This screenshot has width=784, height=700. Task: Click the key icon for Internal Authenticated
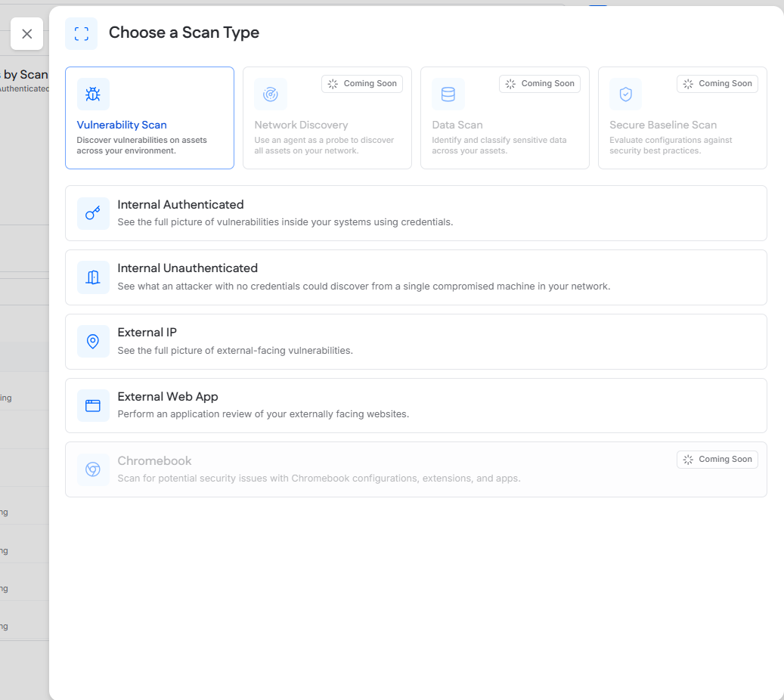click(93, 213)
